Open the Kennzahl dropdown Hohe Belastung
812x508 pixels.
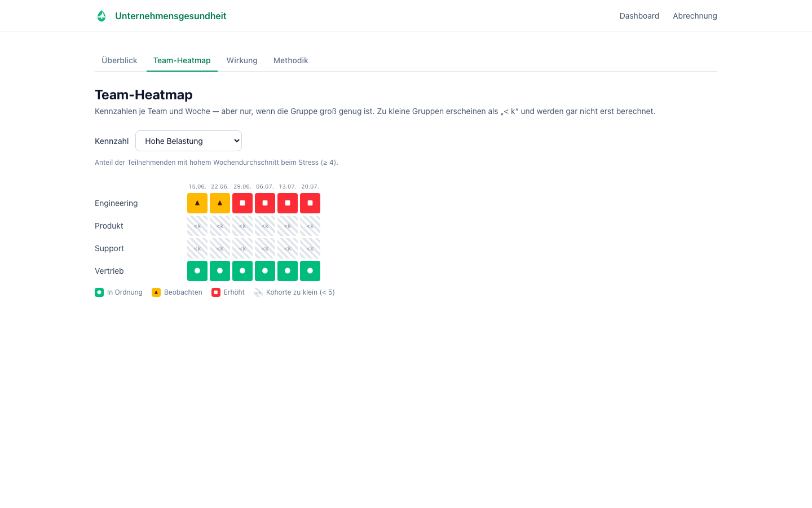click(x=188, y=141)
